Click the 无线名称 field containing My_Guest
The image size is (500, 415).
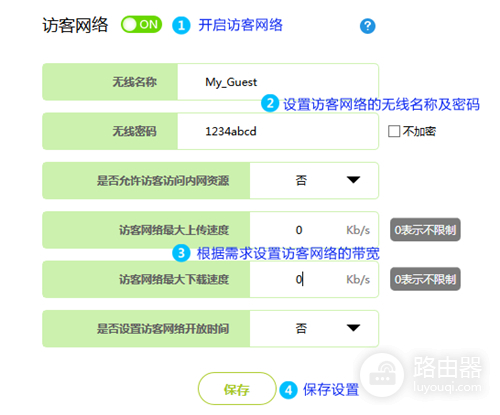(x=278, y=82)
